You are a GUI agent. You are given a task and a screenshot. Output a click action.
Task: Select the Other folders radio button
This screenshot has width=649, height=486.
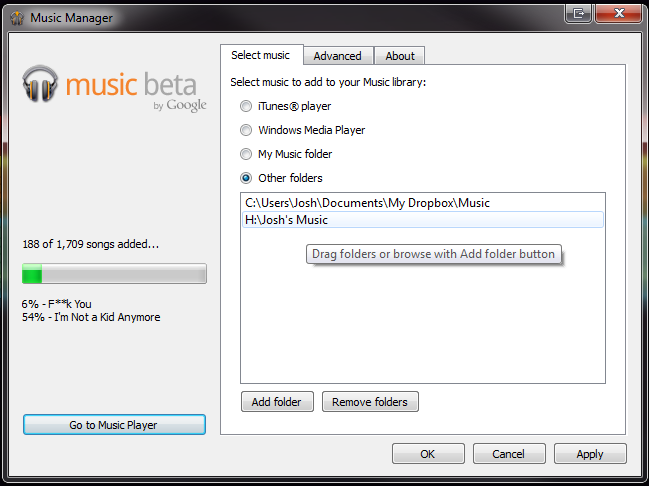click(246, 178)
